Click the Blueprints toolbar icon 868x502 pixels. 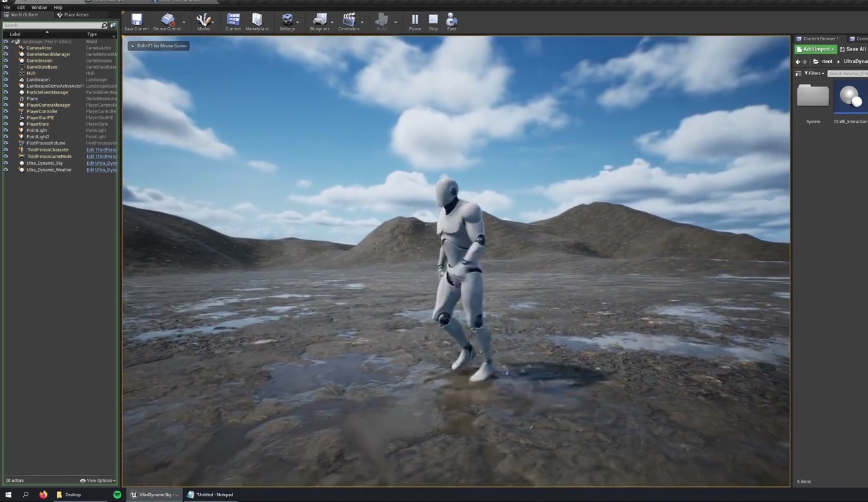pyautogui.click(x=320, y=22)
